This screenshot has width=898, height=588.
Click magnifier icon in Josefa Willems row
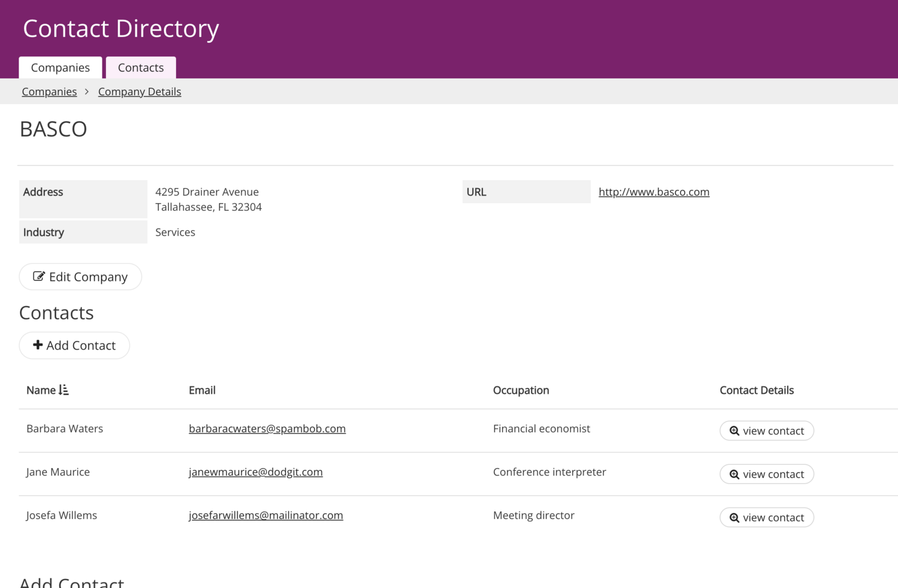coord(734,518)
